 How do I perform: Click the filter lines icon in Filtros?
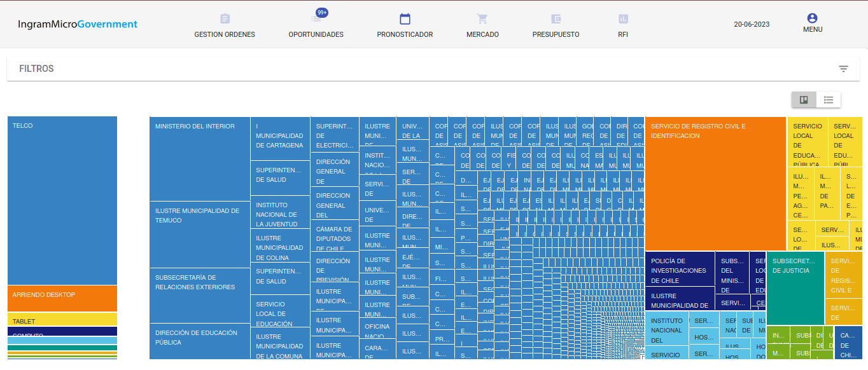(843, 69)
